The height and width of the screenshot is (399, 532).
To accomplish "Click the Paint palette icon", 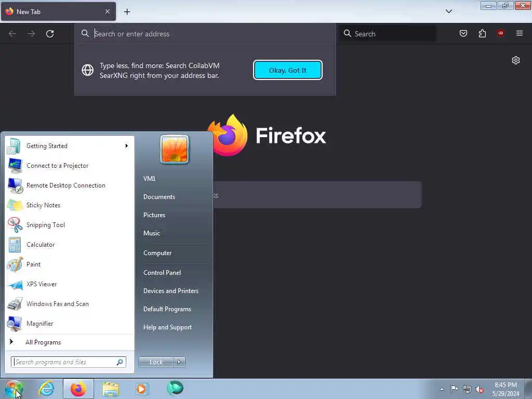I will (x=15, y=264).
